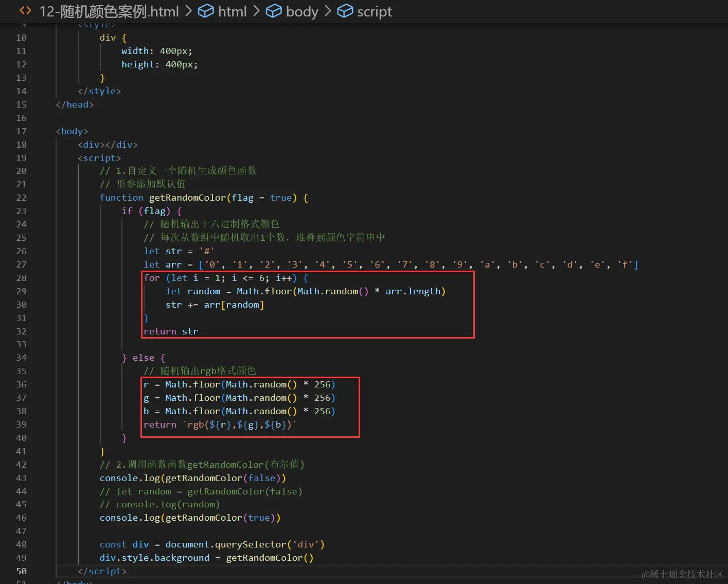Image resolution: width=728 pixels, height=584 pixels.
Task: Click the opening <body> tag on line 17
Action: 72,131
